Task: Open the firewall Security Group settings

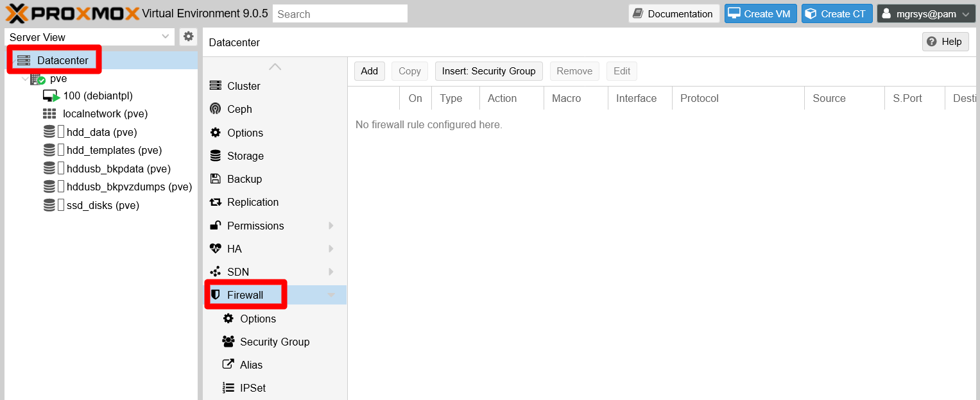Action: (x=274, y=342)
